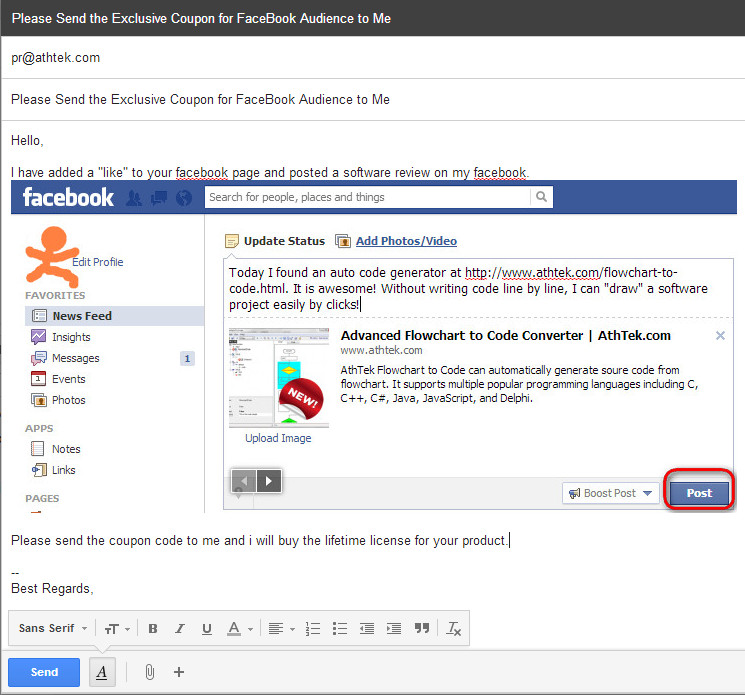This screenshot has width=745, height=695.
Task: Select the Update Status tab
Action: coord(284,241)
